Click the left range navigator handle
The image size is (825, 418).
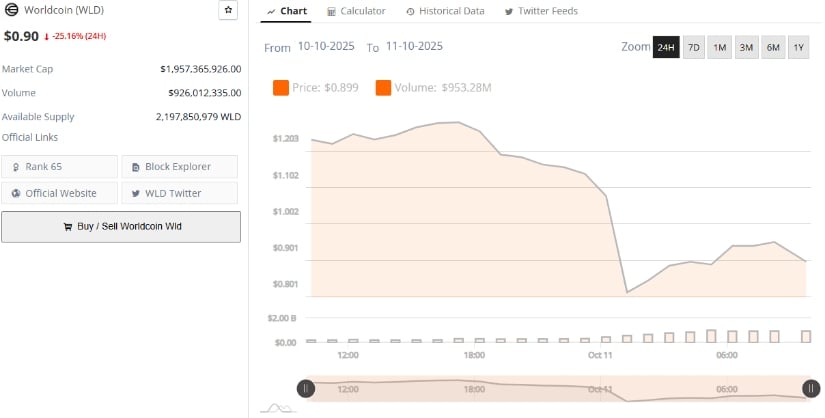click(x=306, y=389)
